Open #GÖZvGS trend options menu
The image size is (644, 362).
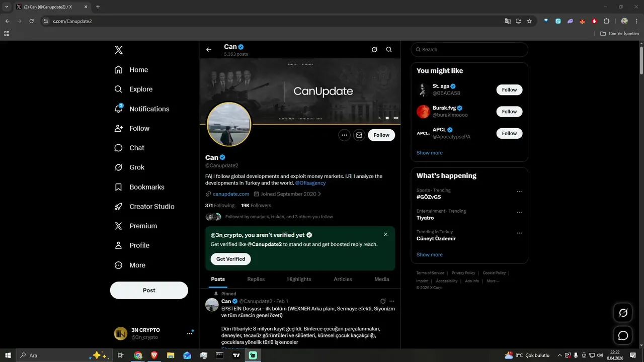tap(519, 192)
